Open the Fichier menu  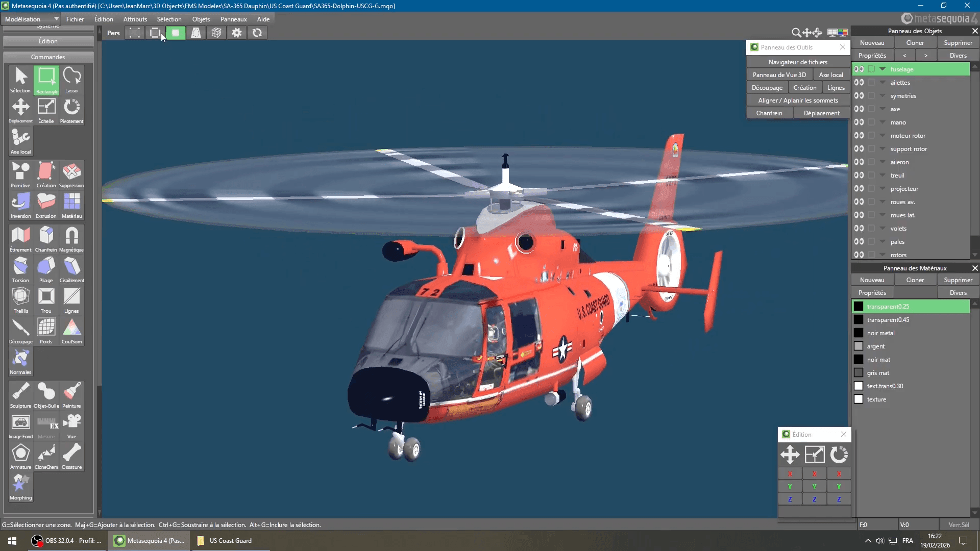pyautogui.click(x=75, y=19)
